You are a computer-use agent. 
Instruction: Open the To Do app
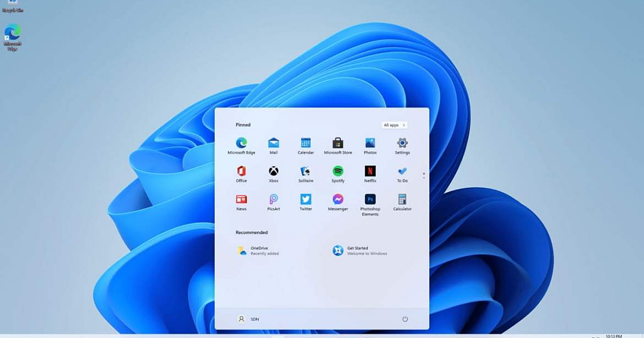pos(402,174)
